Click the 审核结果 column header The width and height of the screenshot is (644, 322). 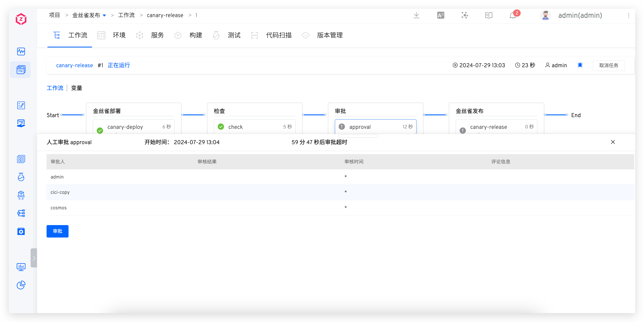[x=207, y=162]
